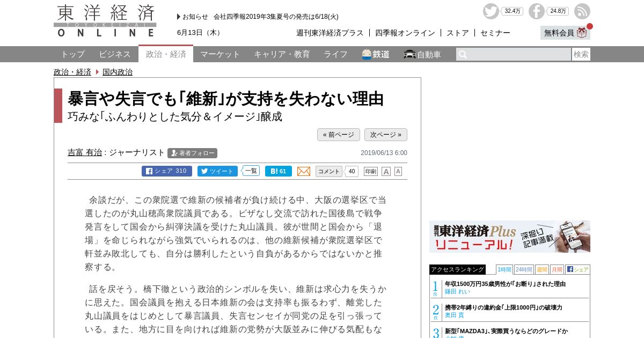The height and width of the screenshot is (338, 644).
Task: Open ranking article 携帯2年縛りの違約金
Action: tap(503, 307)
